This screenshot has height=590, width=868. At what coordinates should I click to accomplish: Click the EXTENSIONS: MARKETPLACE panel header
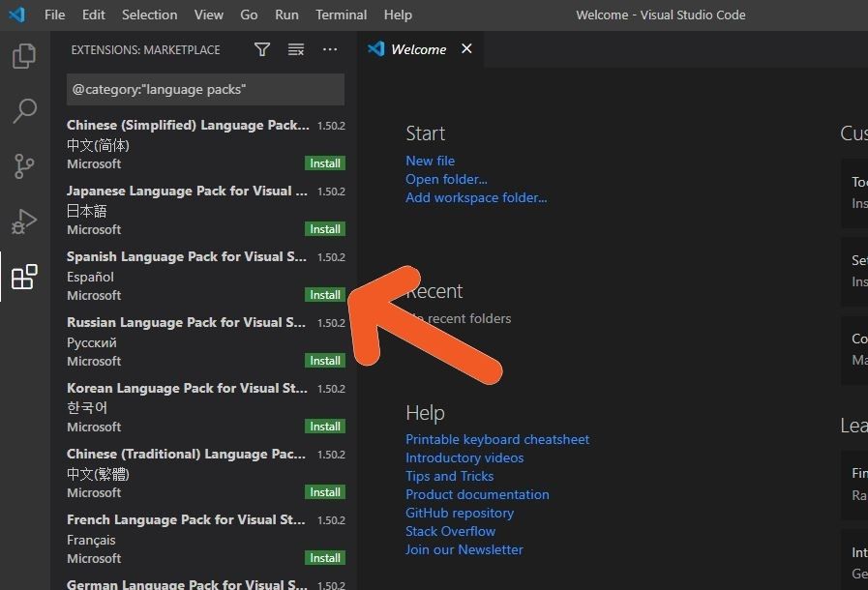click(145, 50)
